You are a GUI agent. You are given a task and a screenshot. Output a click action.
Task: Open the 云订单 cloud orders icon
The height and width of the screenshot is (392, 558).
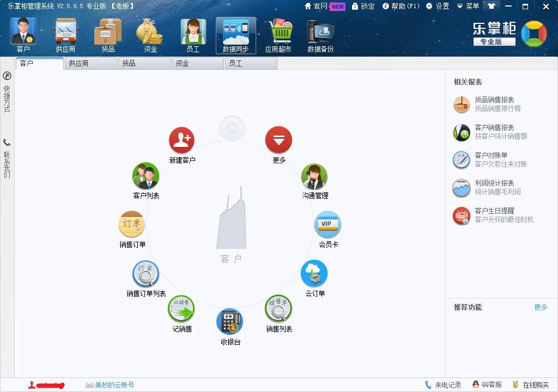coord(314,273)
